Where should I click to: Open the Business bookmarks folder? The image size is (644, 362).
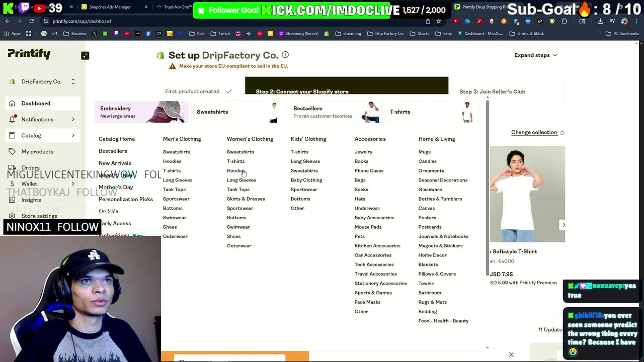point(74,34)
